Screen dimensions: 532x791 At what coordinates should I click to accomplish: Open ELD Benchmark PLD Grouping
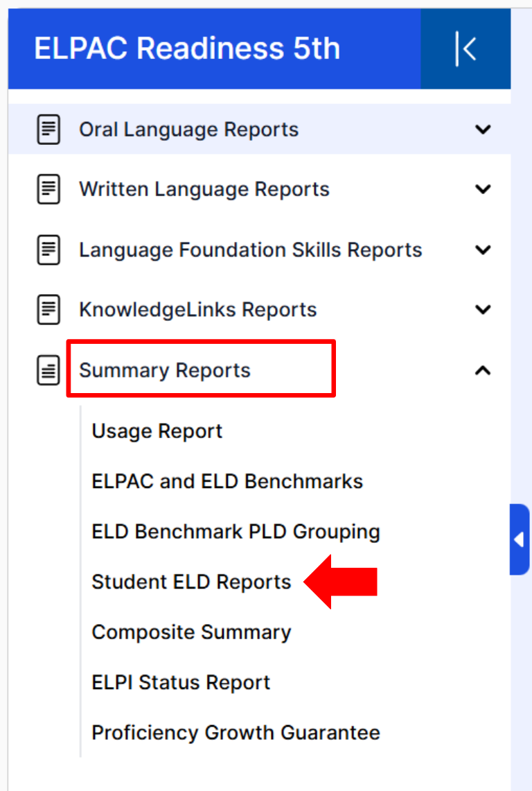[x=236, y=532]
